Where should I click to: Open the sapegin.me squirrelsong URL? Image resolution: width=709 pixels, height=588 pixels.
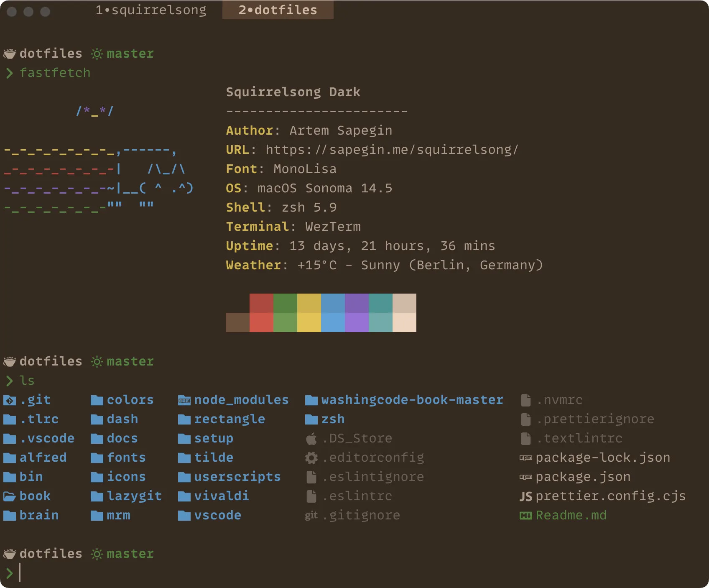[392, 150]
